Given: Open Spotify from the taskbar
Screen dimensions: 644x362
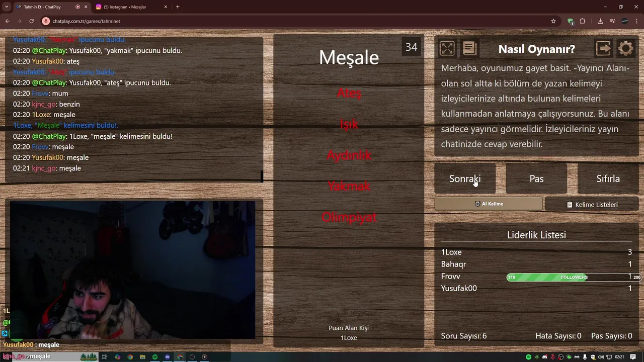Looking at the screenshot, I should (155, 357).
